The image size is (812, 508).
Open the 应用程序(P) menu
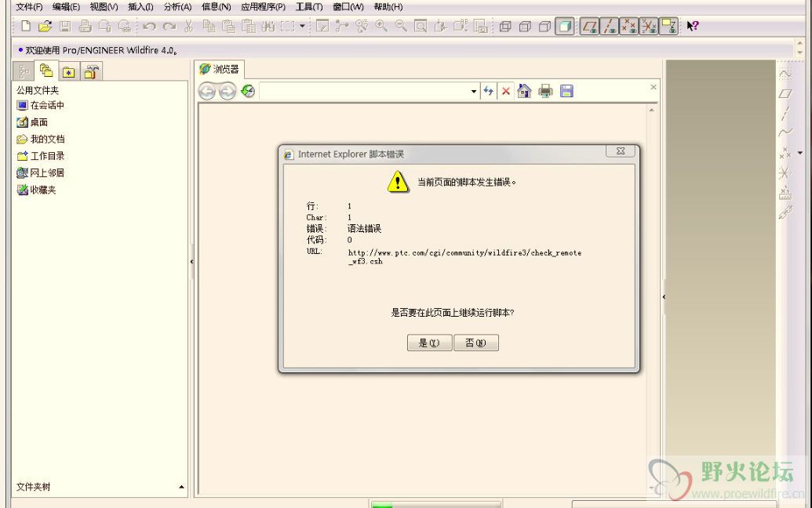point(263,7)
